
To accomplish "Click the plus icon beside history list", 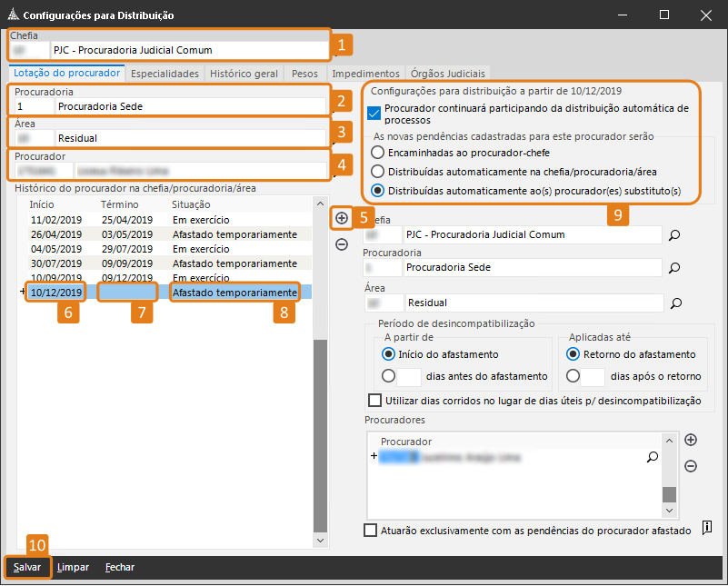I will [342, 218].
